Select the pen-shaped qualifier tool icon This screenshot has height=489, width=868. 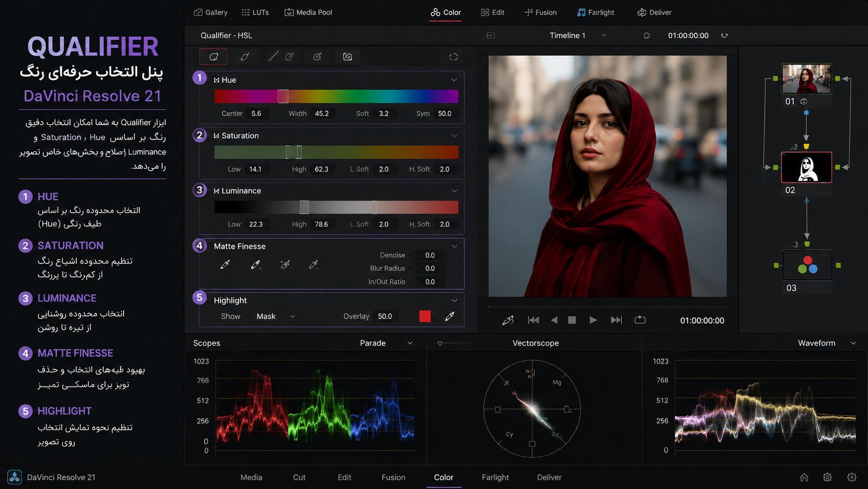245,57
